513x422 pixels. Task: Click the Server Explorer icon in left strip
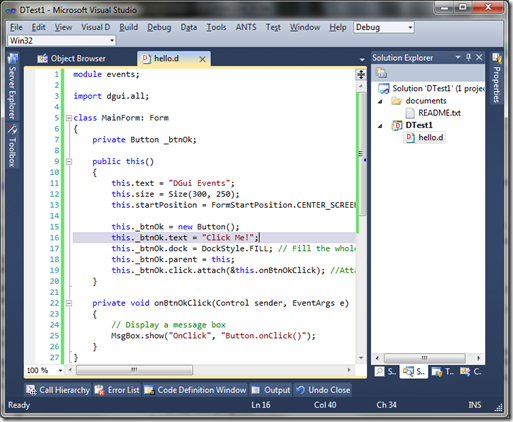click(12, 59)
